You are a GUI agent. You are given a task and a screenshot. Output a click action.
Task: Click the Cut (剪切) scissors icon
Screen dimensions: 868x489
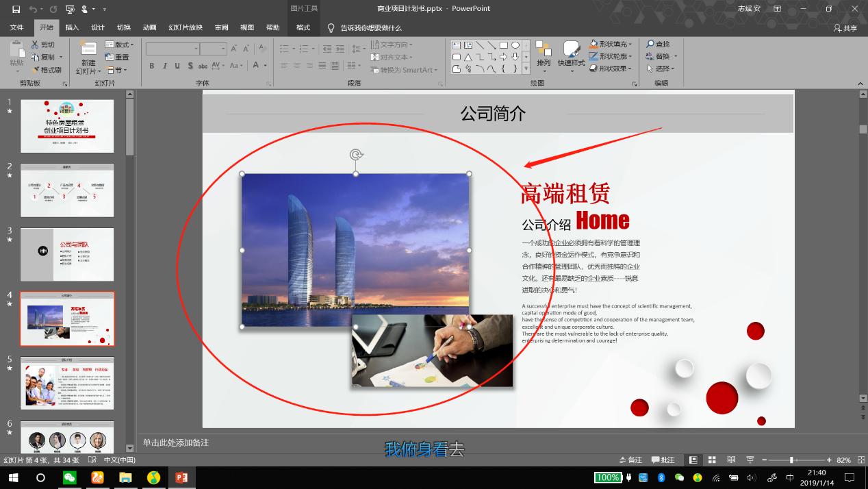[35, 45]
